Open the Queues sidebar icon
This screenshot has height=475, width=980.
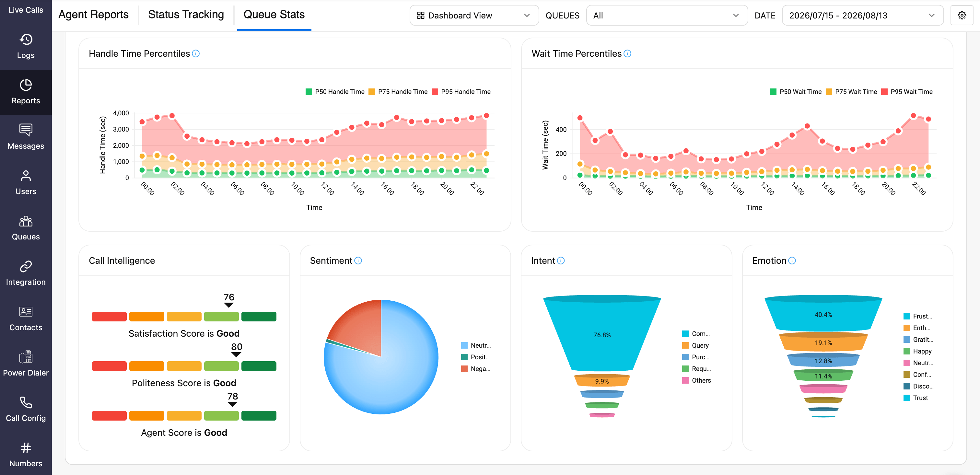coord(26,221)
